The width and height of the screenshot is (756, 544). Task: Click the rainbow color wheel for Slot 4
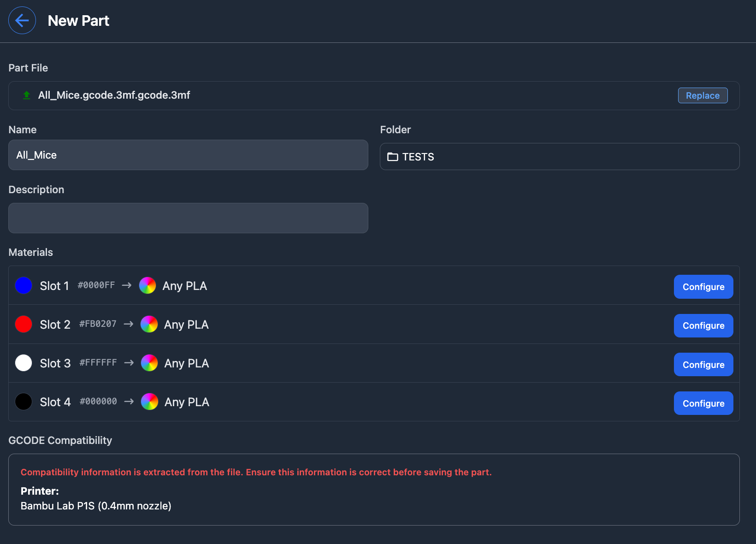point(149,402)
